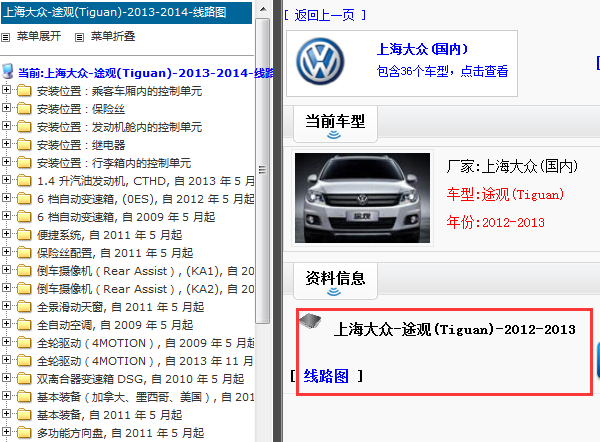Select the 安装位置：行李箱内的控制单元 row
Image resolution: width=600 pixels, height=442 pixels.
click(114, 163)
